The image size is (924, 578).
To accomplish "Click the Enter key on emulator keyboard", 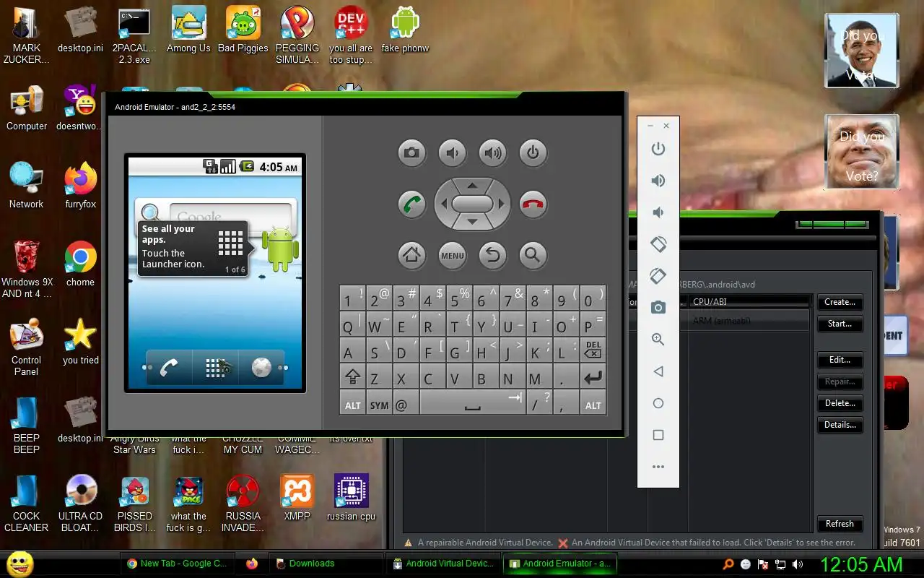I will (593, 376).
